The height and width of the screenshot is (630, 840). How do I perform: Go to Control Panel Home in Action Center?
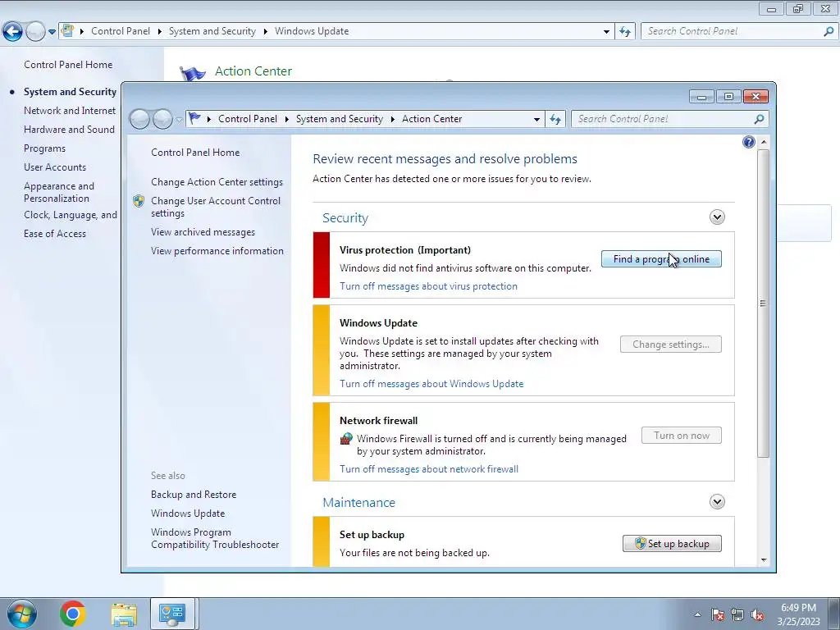coord(195,152)
